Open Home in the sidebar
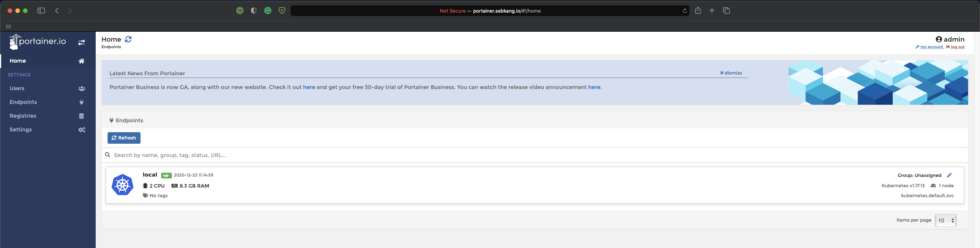 click(18, 61)
